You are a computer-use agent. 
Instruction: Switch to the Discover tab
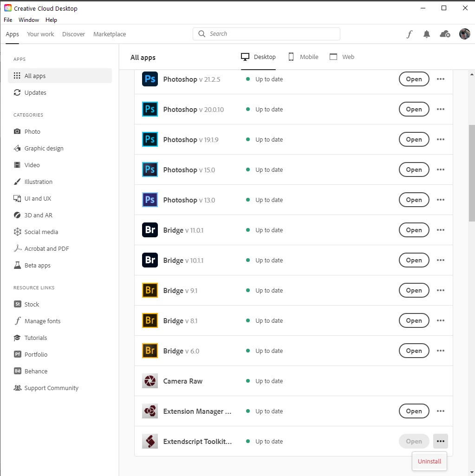(x=73, y=34)
